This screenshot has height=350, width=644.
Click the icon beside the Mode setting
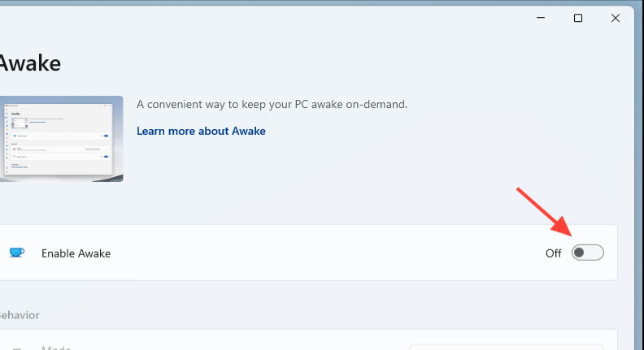(16, 348)
